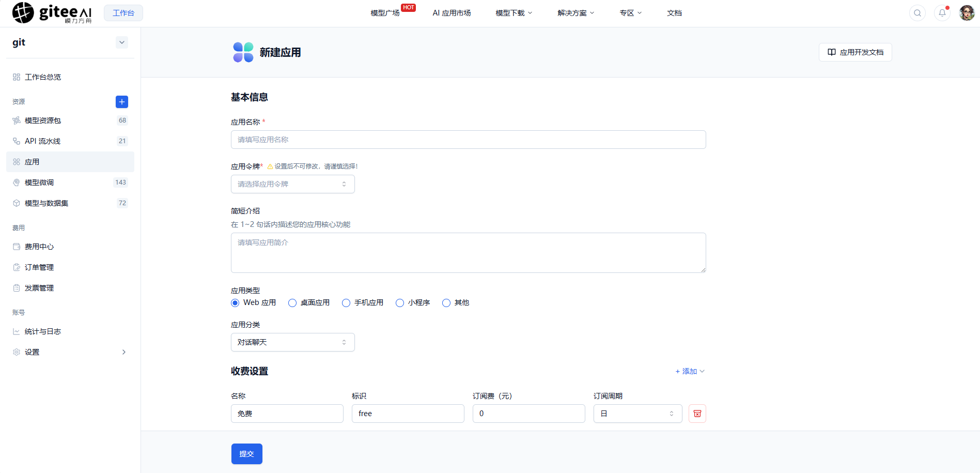
Task: Expand the git workspace switcher
Action: click(122, 42)
